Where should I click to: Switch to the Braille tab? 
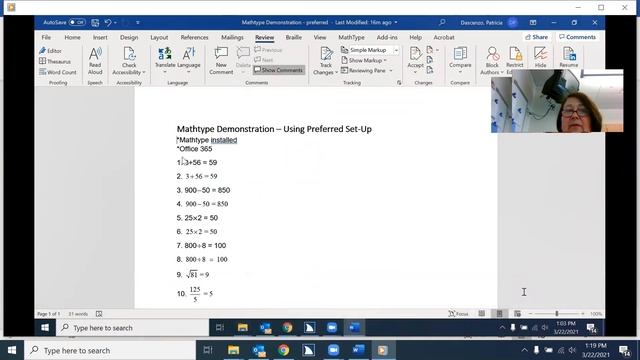(293, 37)
